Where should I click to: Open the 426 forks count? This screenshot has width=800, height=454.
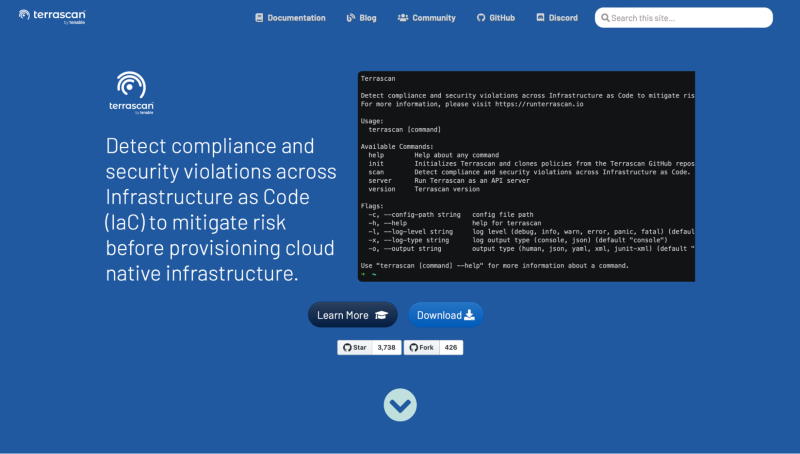[x=451, y=347]
